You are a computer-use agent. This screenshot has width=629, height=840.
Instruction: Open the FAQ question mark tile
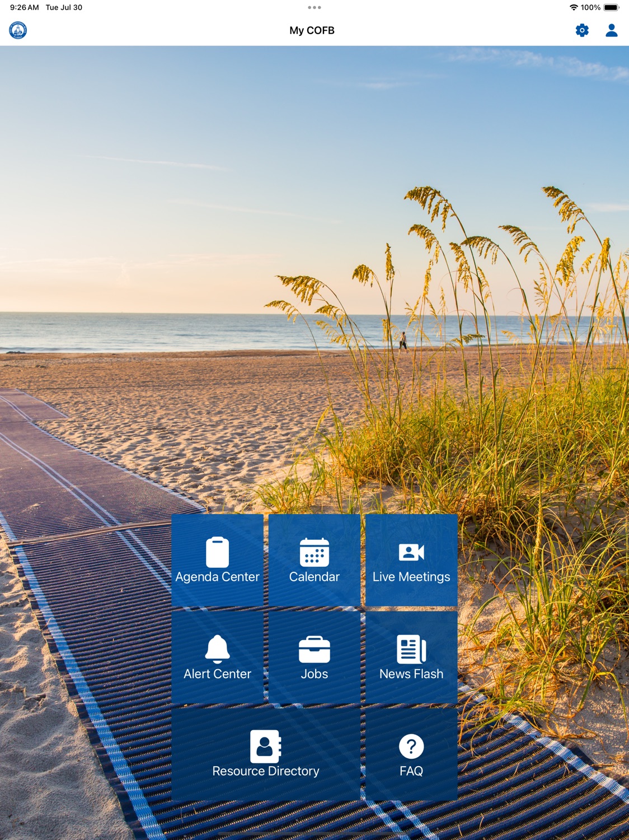pos(411,754)
